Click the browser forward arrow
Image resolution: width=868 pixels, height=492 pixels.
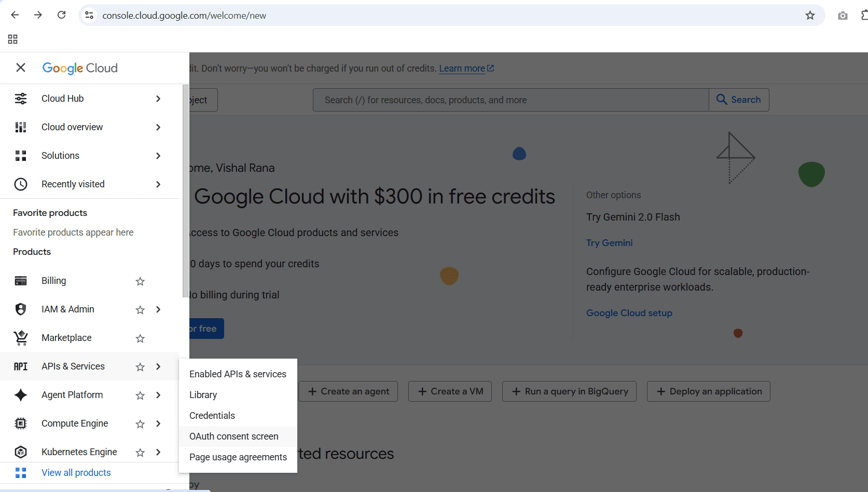(38, 15)
